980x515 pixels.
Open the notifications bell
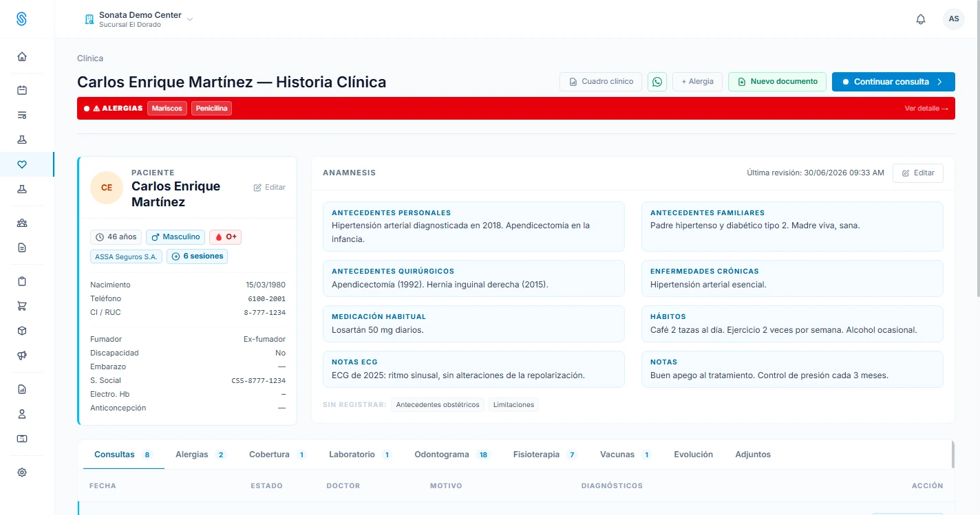click(921, 19)
